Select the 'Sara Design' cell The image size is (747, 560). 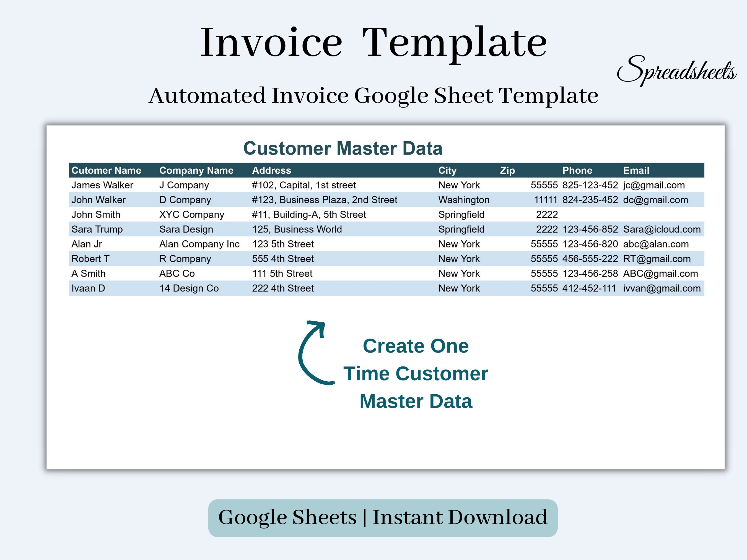[x=186, y=229]
